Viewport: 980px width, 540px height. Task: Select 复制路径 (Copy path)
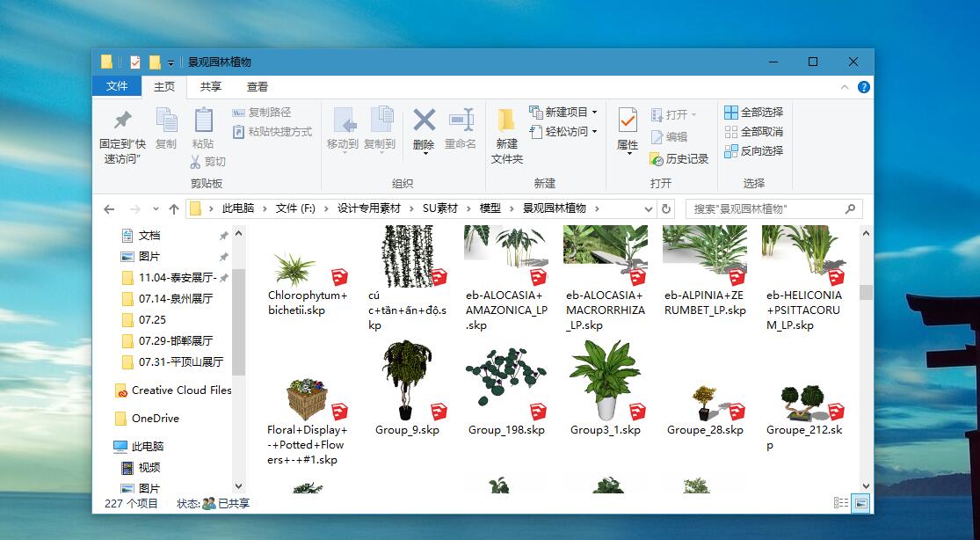261,113
